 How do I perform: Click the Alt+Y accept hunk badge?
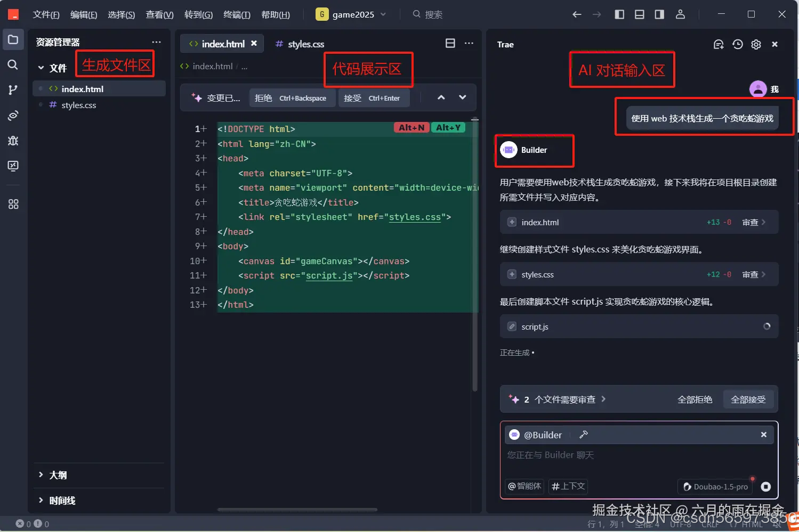(448, 127)
